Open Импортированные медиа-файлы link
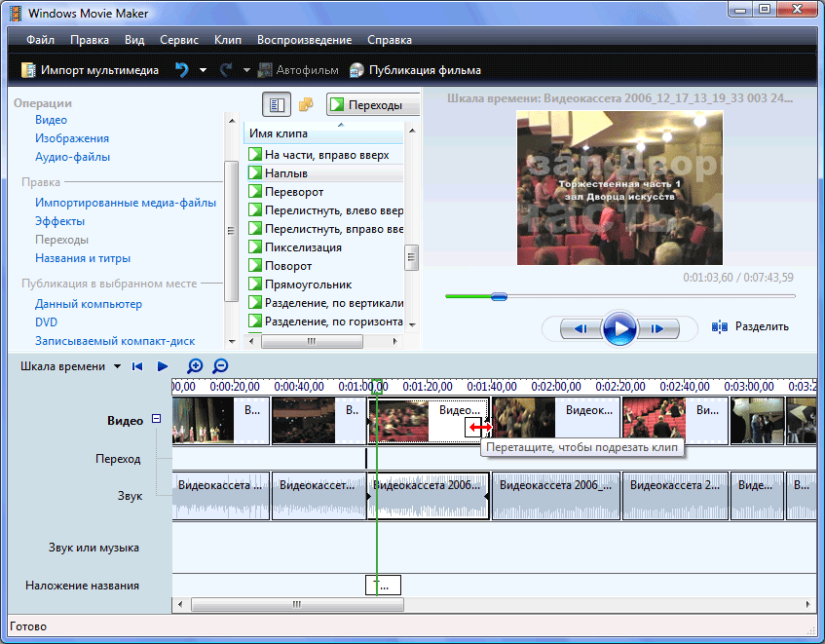Screen dimensions: 825x644 click(x=126, y=203)
